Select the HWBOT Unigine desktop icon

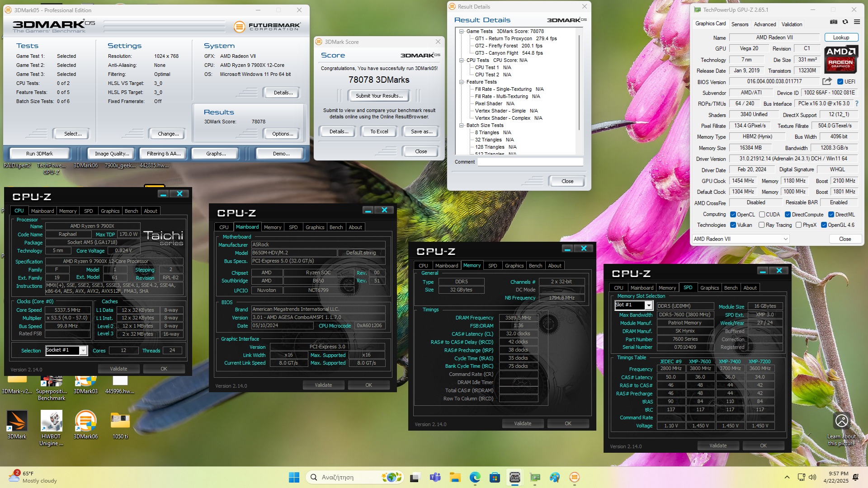click(51, 428)
